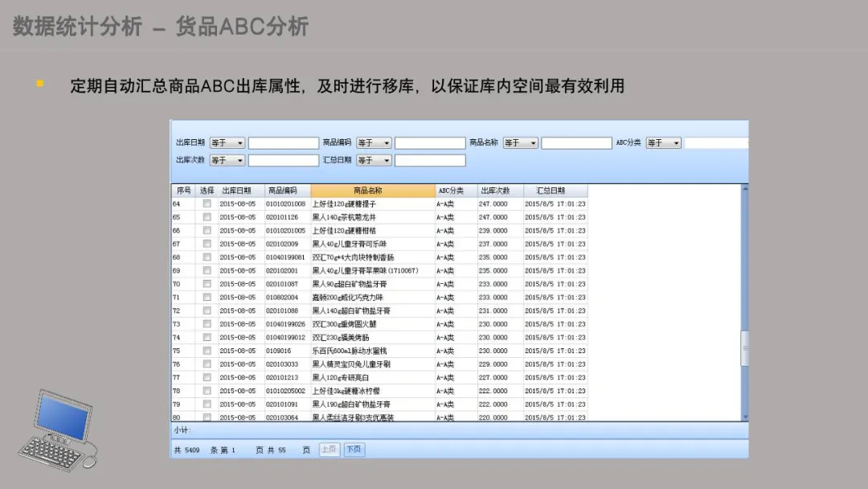Click outbound count 231.0000 in row 72
The width and height of the screenshot is (868, 489).
tap(493, 310)
